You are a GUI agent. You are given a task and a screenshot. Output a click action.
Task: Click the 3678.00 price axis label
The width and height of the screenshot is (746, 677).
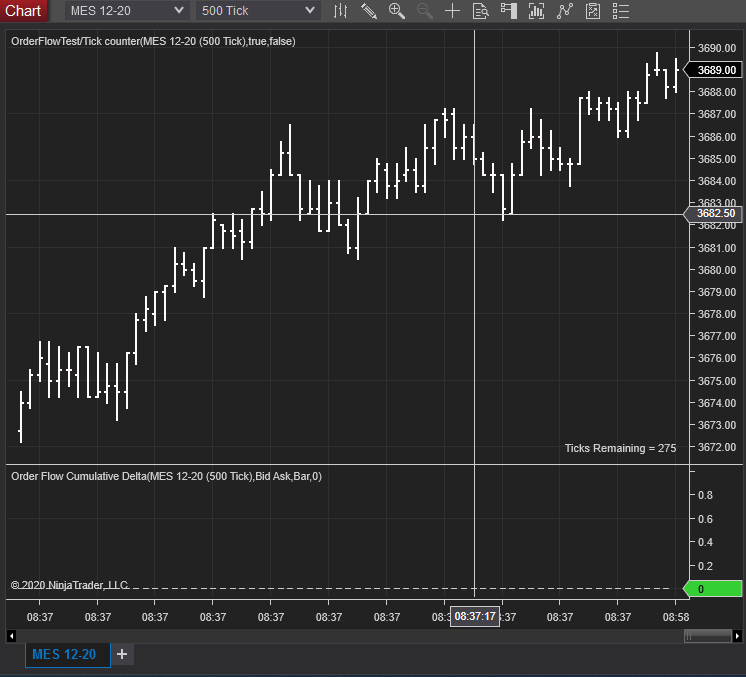pos(717,314)
